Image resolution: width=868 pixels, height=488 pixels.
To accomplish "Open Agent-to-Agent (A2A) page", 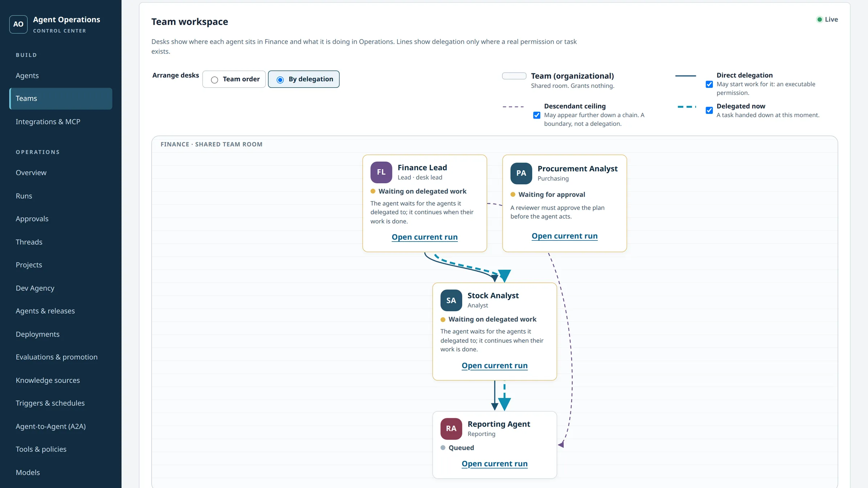I will pos(61,426).
